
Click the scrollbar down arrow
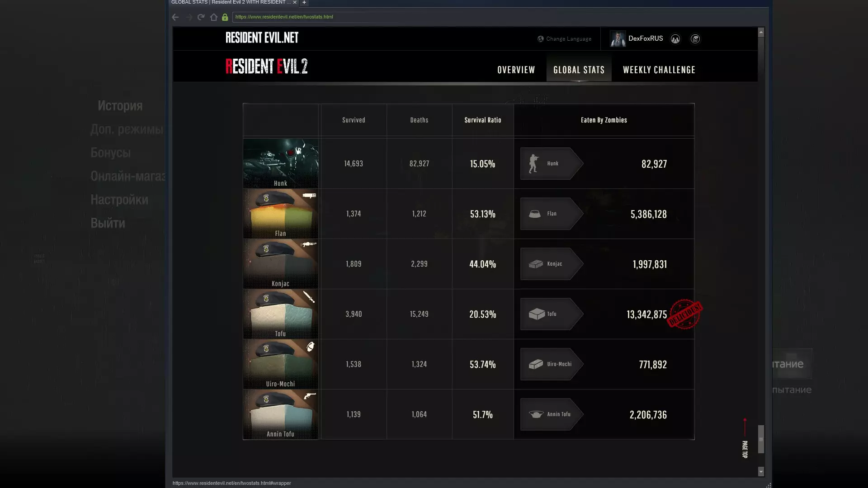click(x=761, y=472)
